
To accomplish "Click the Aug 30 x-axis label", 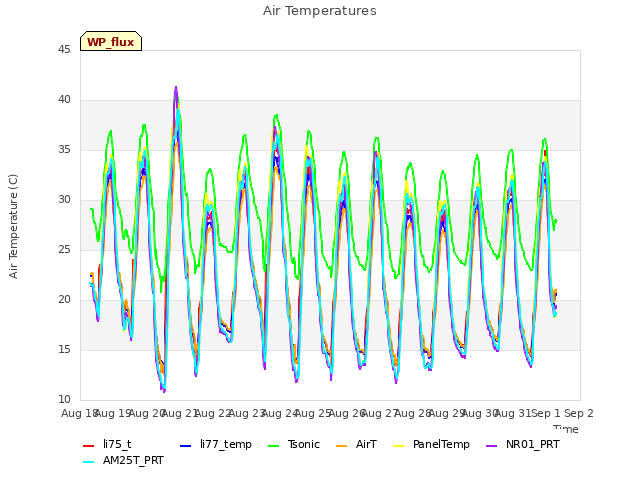I will (480, 413).
